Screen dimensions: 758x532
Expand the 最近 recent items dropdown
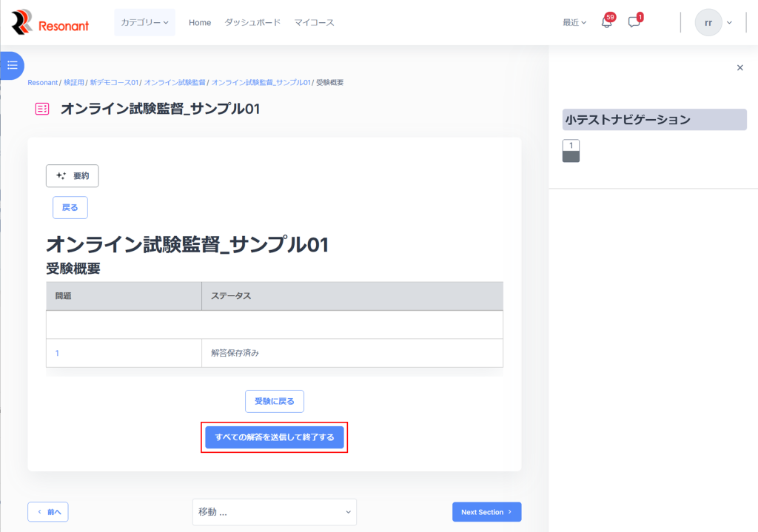(x=574, y=23)
